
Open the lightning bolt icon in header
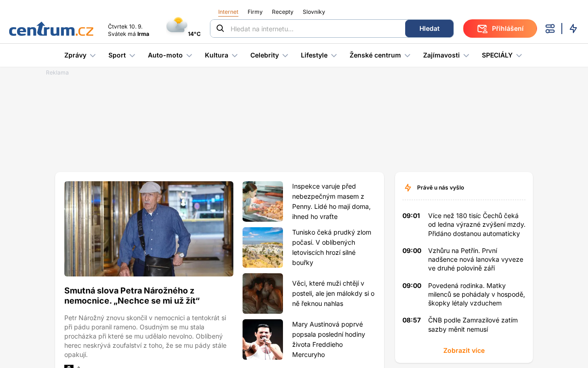point(573,29)
